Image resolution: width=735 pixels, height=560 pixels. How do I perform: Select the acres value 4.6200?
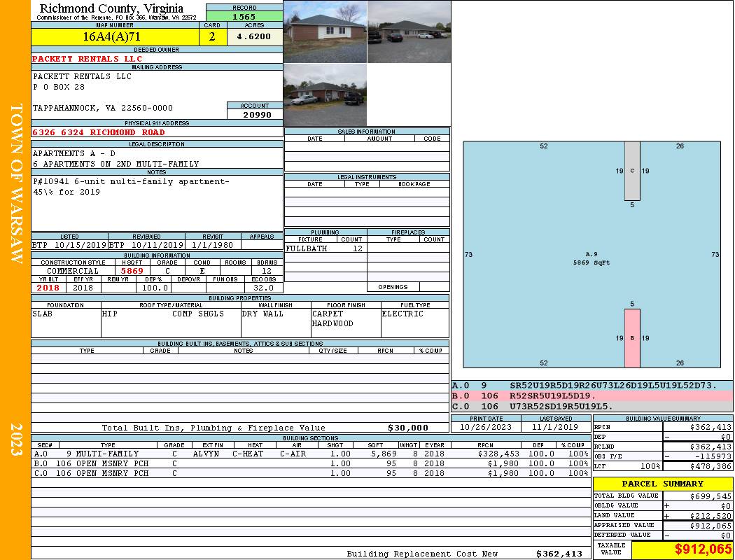pos(254,37)
